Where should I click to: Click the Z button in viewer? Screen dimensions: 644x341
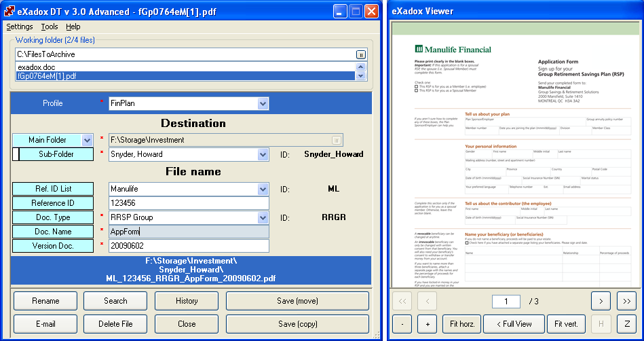click(x=626, y=324)
